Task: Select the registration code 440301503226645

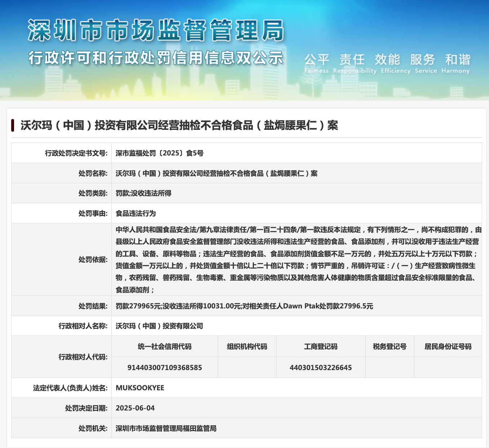Action: 321,368
